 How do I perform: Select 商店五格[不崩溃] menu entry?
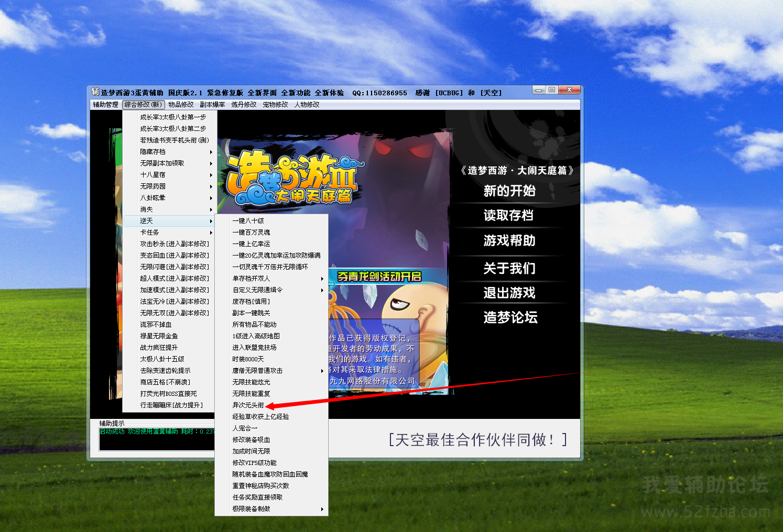169,382
